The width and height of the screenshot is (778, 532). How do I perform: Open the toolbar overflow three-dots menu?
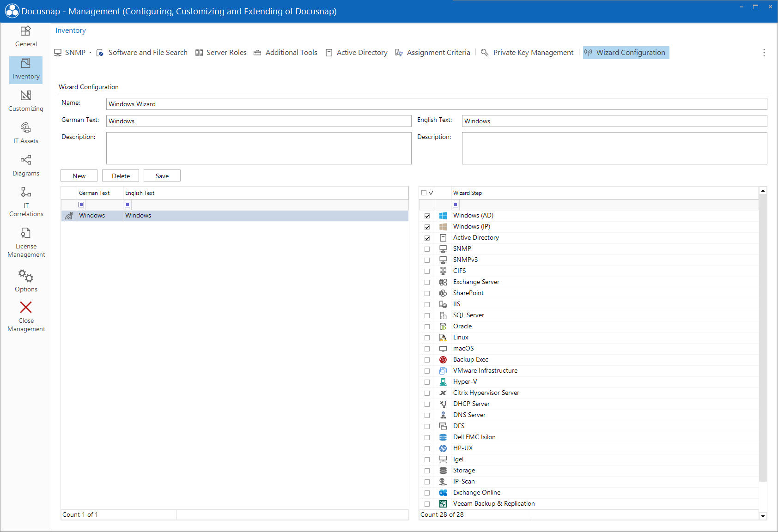(764, 53)
